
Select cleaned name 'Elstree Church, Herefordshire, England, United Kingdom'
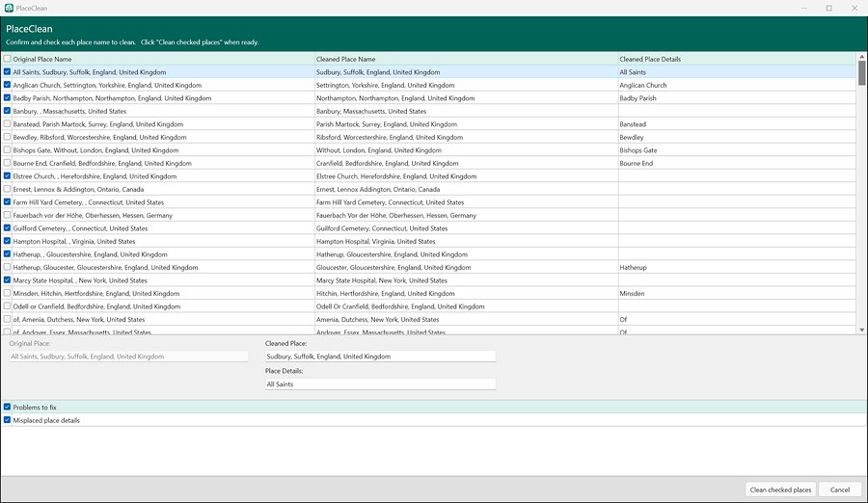[x=396, y=176]
